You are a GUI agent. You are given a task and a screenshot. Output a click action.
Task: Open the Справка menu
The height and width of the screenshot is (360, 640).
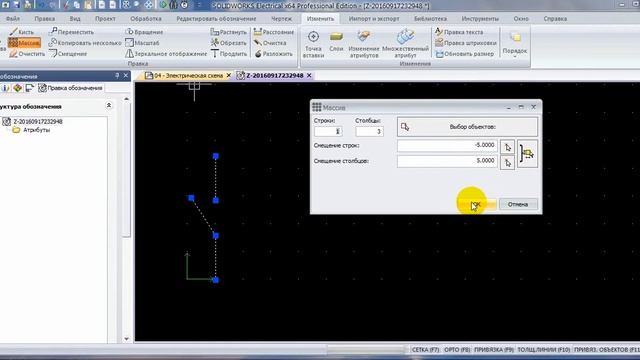(555, 19)
